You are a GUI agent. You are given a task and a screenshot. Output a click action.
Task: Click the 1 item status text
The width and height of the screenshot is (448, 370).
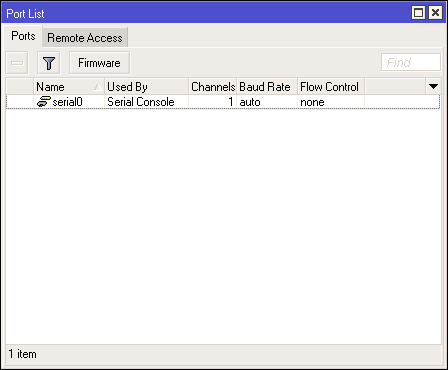[22, 354]
